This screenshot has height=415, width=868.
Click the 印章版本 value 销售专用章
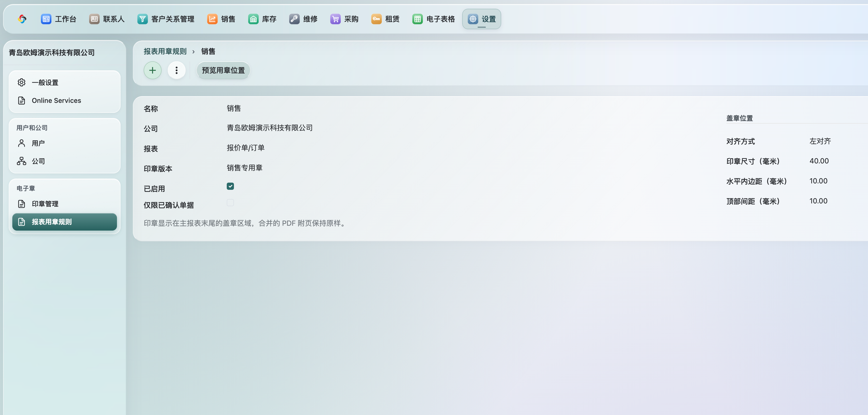[245, 168]
